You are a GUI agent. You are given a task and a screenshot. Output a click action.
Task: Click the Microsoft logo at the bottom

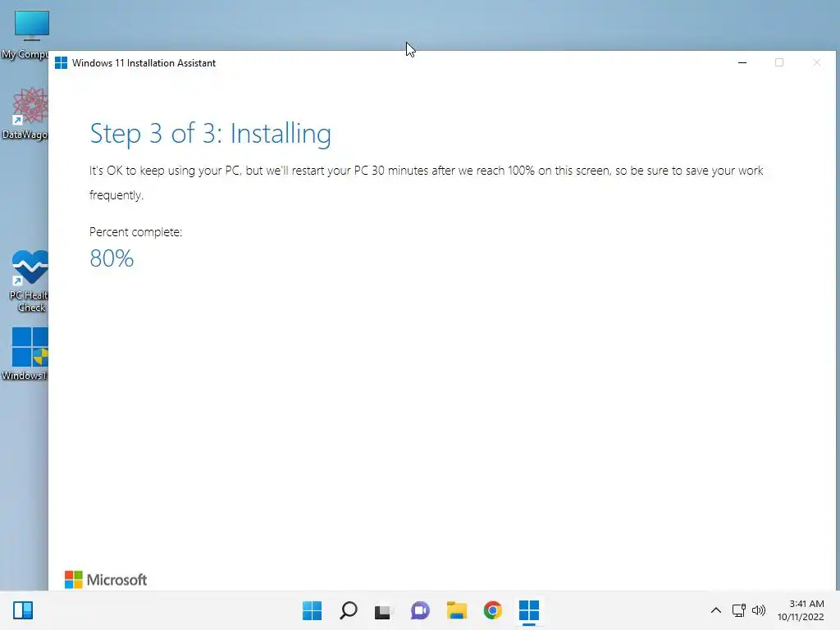click(x=106, y=580)
